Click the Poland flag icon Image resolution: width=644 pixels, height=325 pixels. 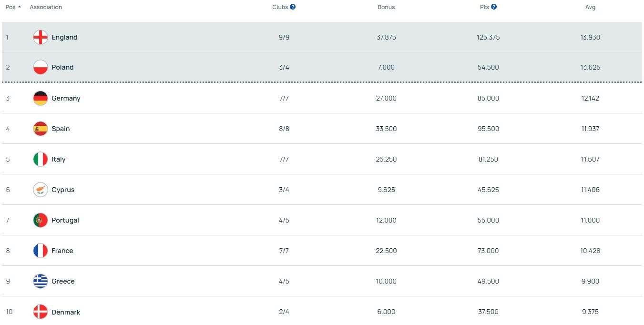point(41,67)
